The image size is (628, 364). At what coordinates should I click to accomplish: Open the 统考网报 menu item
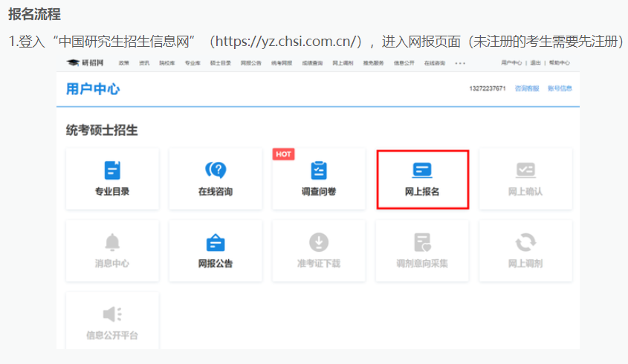click(x=282, y=63)
